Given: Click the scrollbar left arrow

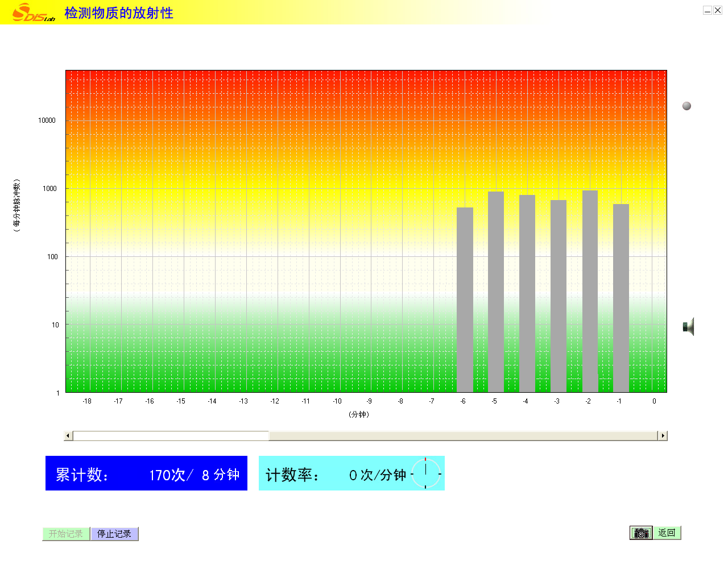Looking at the screenshot, I should (x=68, y=436).
